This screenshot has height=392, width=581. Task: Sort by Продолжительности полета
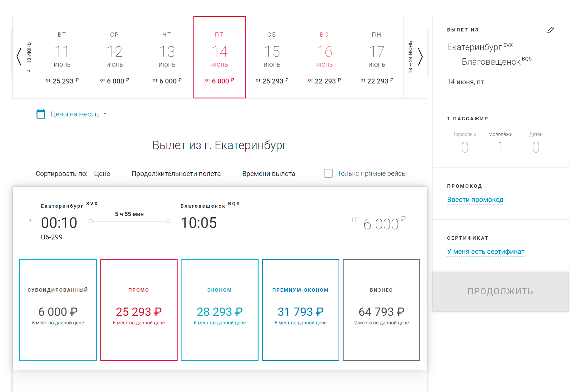pos(176,174)
